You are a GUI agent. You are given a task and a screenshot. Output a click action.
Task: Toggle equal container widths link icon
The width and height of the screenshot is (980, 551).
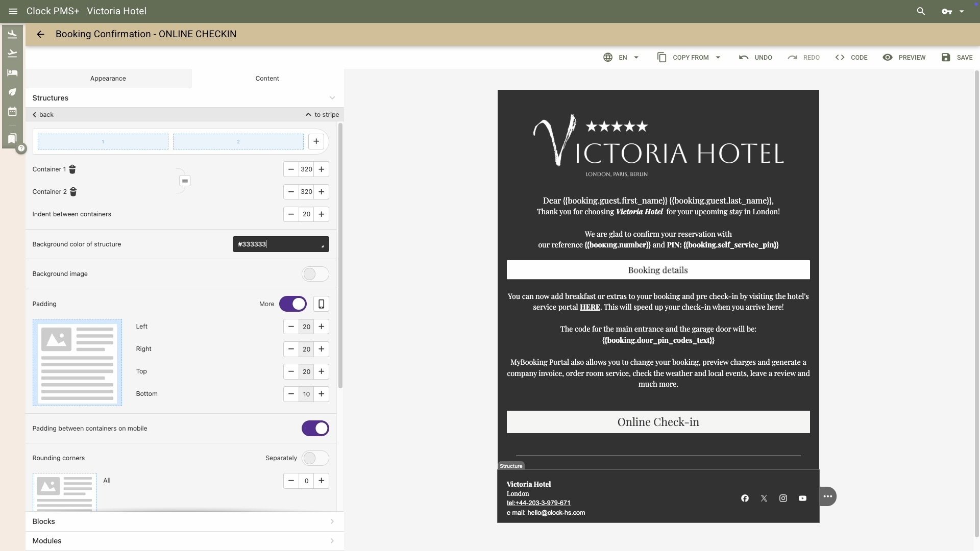[x=185, y=181]
